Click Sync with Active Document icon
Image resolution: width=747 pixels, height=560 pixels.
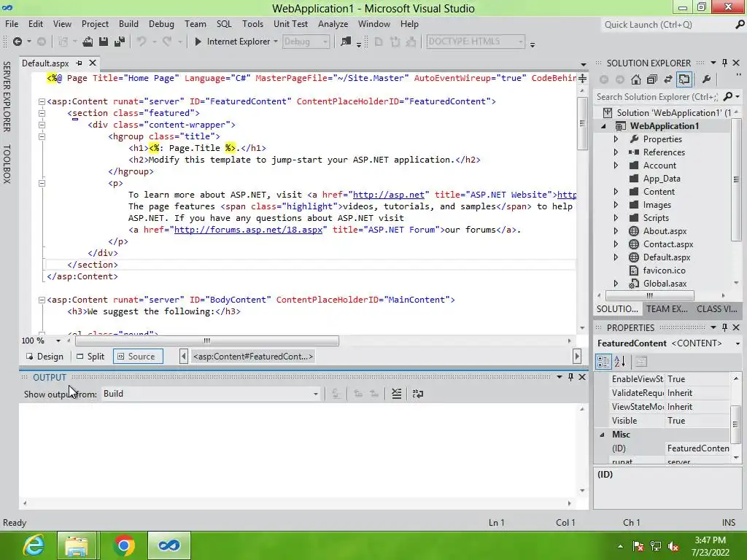pos(668,79)
